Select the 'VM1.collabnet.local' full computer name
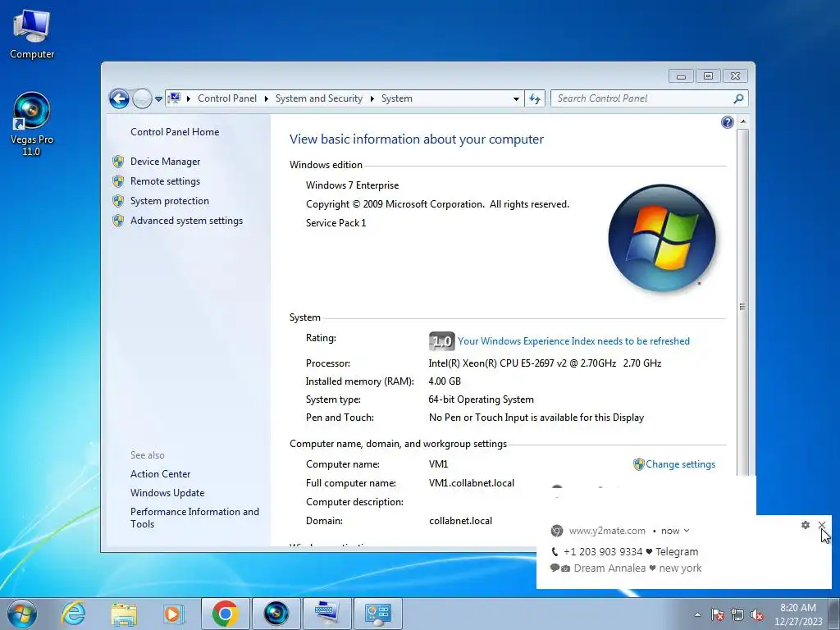This screenshot has height=630, width=840. click(472, 483)
